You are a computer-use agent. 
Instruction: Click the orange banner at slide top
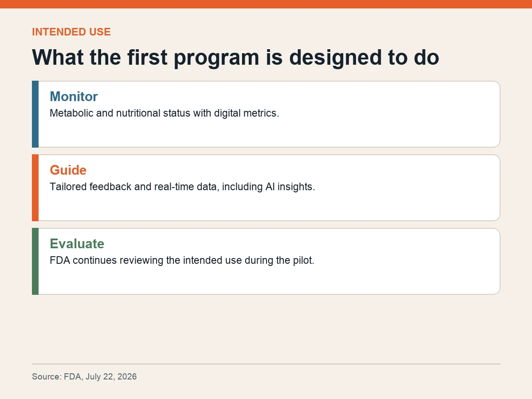(266, 4)
